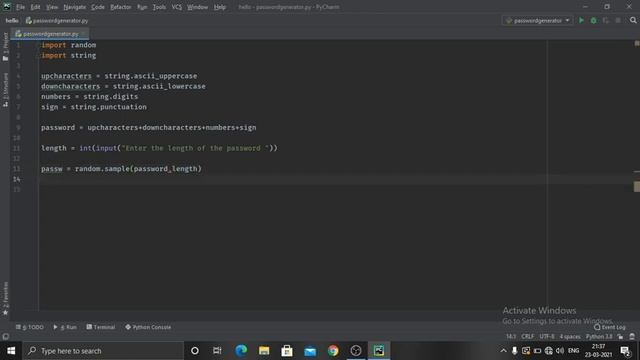Open the Python Console tool window
Screen dimensions: 640x360
148,327
